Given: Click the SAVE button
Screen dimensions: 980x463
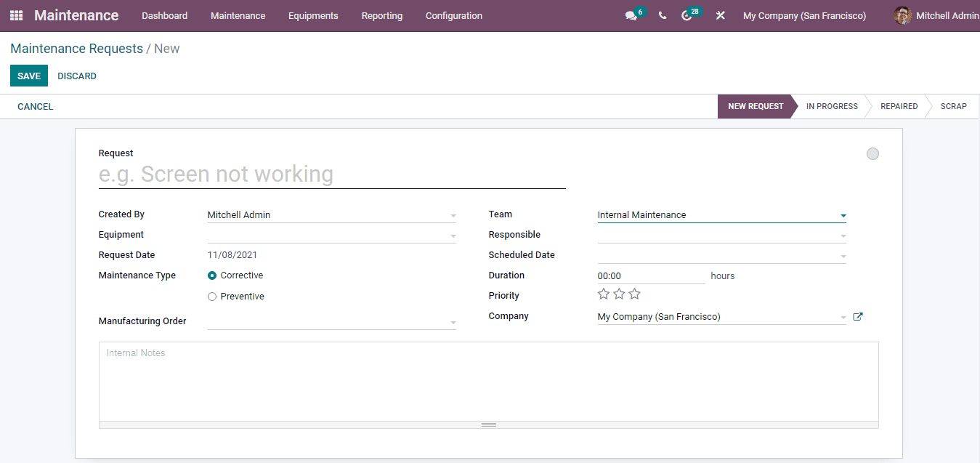Looking at the screenshot, I should coord(28,76).
